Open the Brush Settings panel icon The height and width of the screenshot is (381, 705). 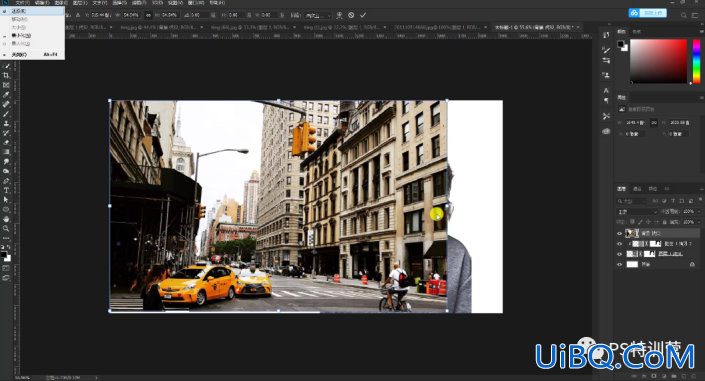[606, 50]
